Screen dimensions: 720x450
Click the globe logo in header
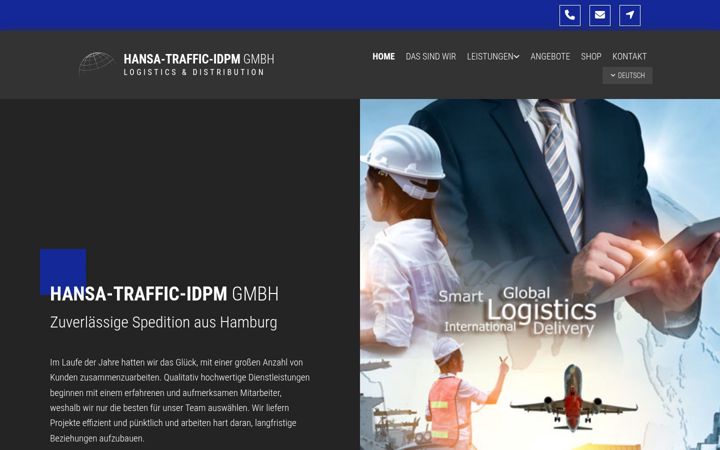pos(96,63)
